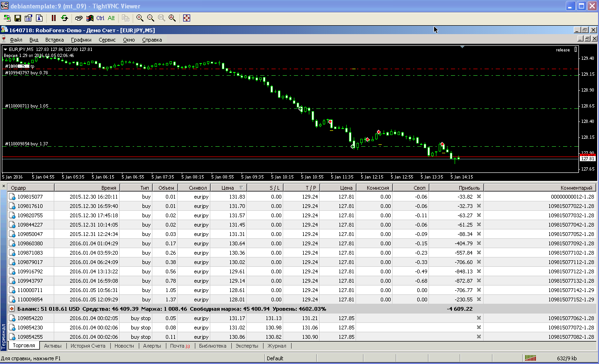Show connection info icon
Viewport: 599px width, 364px height.
[x=39, y=18]
